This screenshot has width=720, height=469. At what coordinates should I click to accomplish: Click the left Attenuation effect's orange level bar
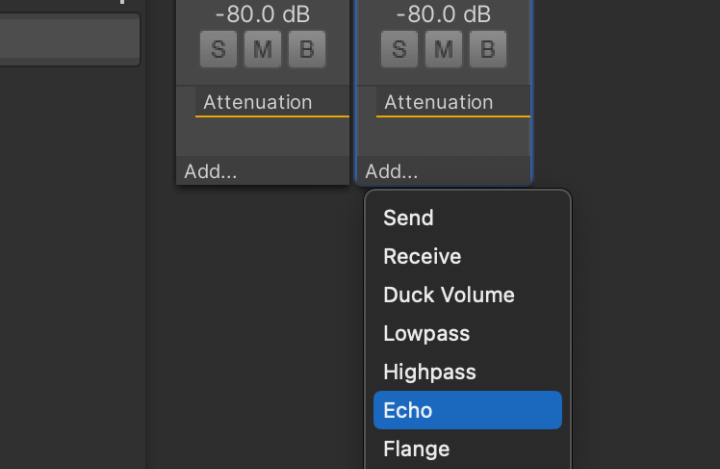(x=271, y=116)
